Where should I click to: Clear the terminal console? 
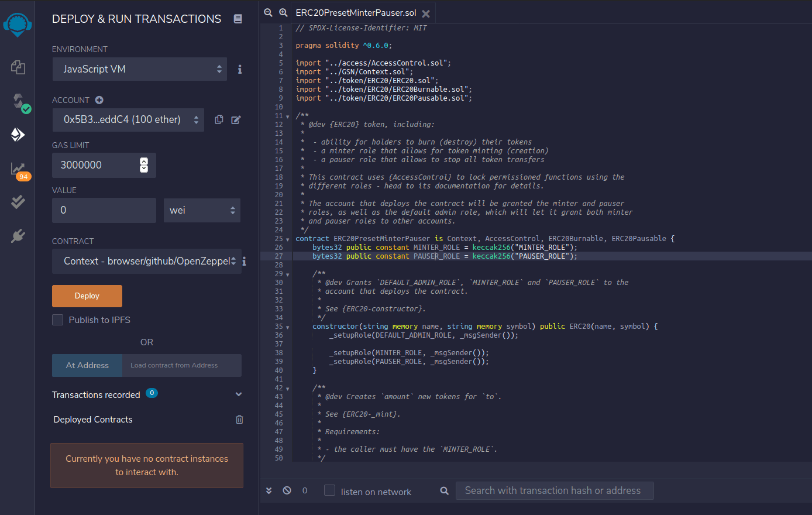pyautogui.click(x=287, y=490)
